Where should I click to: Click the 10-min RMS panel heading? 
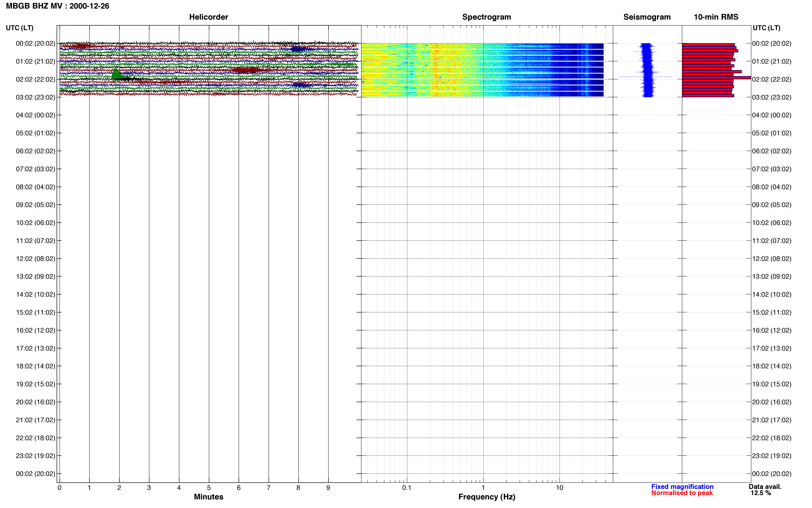pyautogui.click(x=716, y=17)
